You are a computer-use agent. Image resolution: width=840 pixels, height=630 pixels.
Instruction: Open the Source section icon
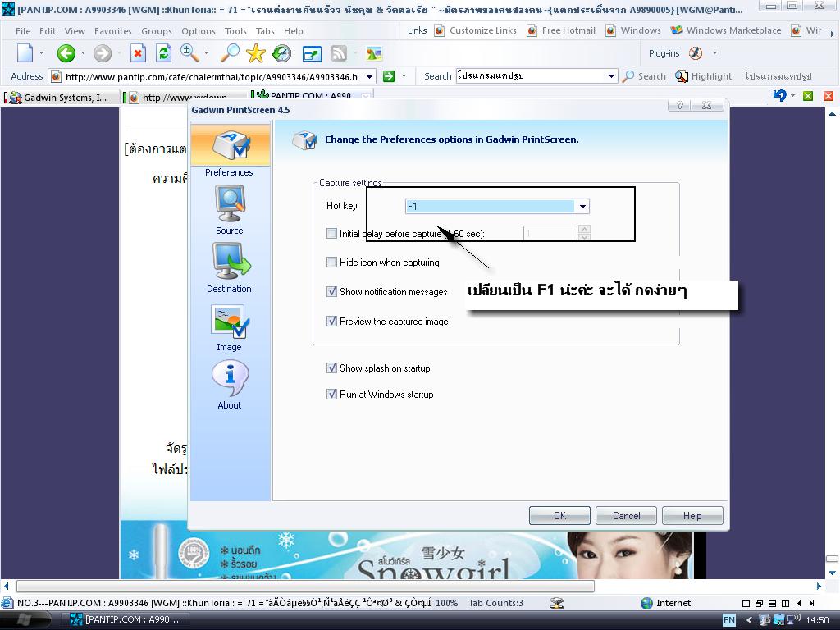point(230,203)
